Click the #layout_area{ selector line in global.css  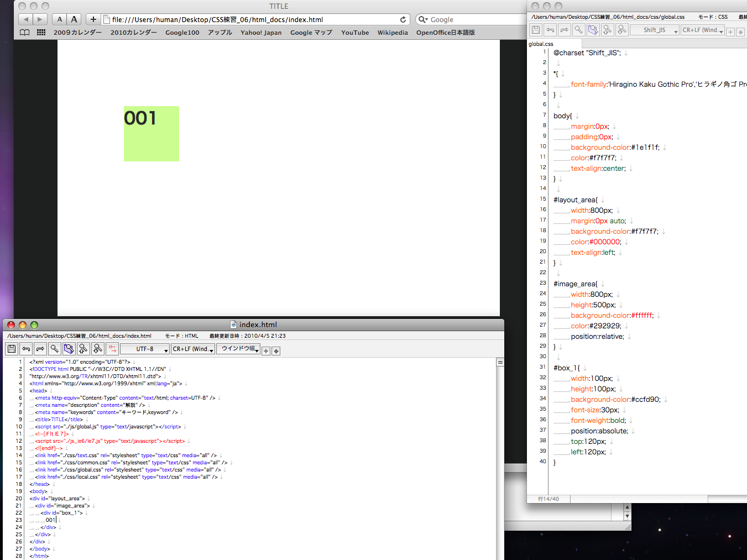click(x=576, y=200)
